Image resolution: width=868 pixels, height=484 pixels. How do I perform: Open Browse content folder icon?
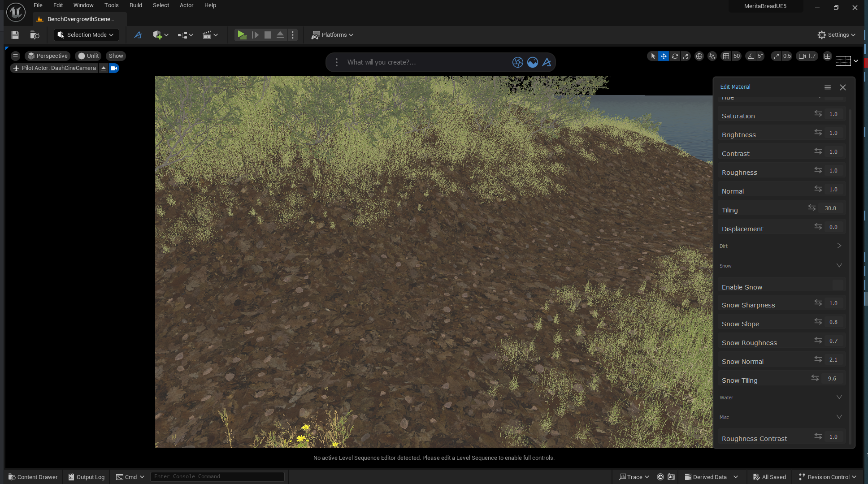[x=35, y=35]
